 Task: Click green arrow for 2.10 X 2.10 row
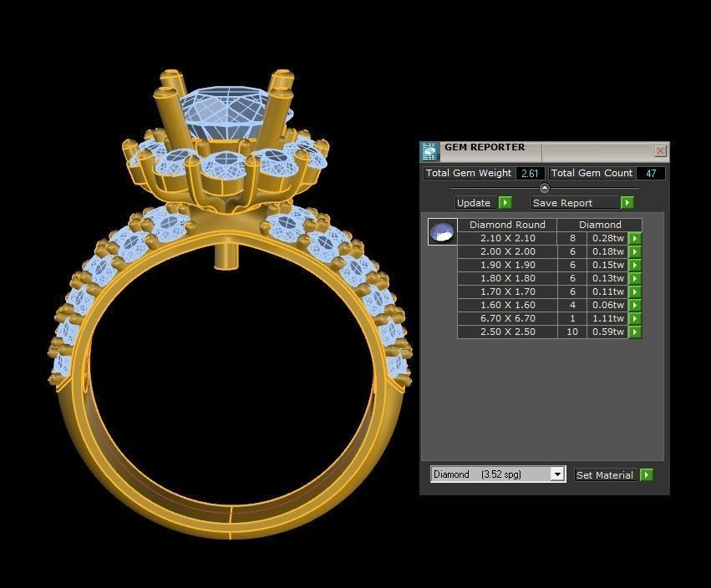[635, 238]
